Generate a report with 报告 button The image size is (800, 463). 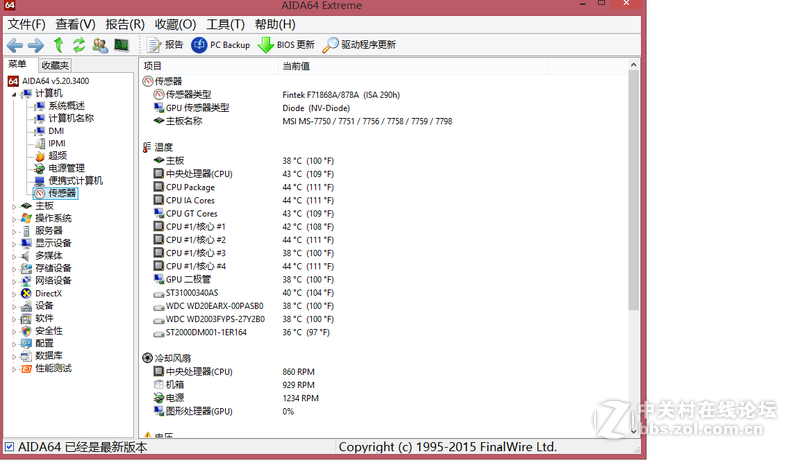point(164,45)
